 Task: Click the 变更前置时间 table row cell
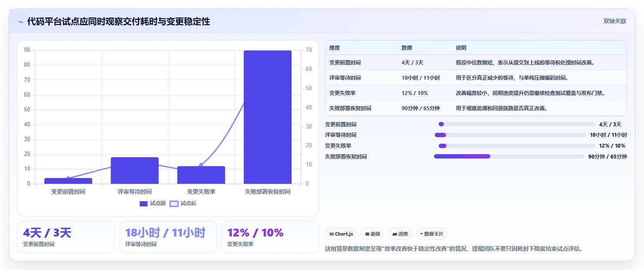[x=345, y=63]
